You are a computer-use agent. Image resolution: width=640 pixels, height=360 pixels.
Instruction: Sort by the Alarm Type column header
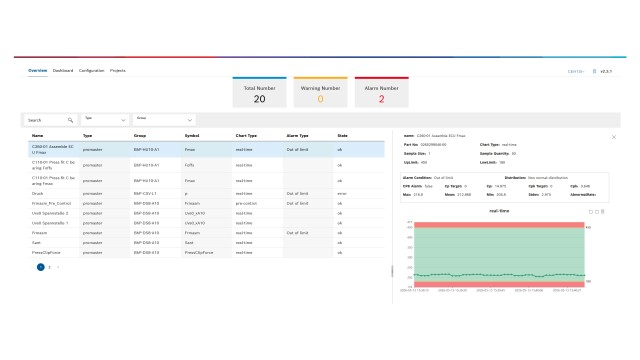298,136
